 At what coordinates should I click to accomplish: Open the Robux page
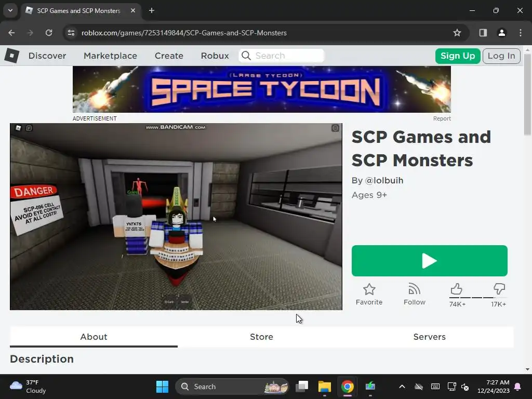[215, 56]
